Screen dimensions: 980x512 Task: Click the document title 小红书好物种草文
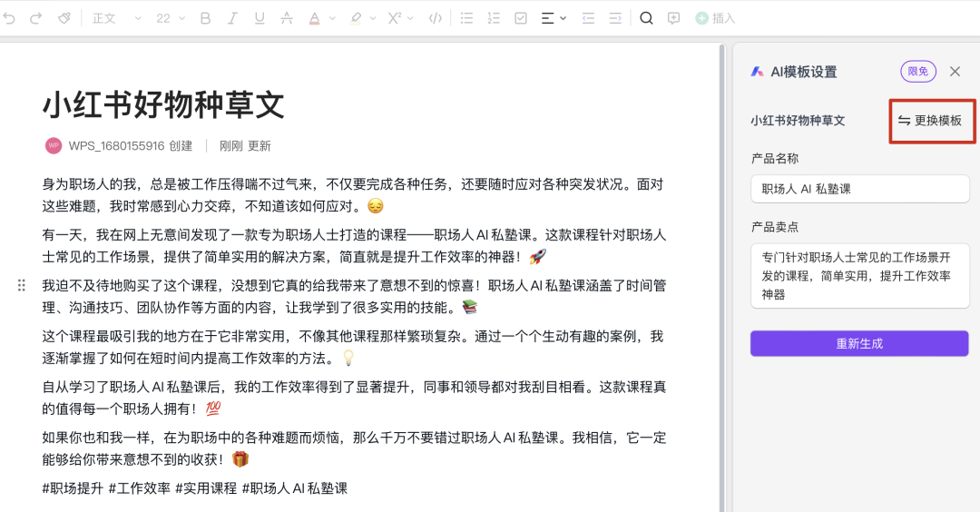tap(163, 104)
